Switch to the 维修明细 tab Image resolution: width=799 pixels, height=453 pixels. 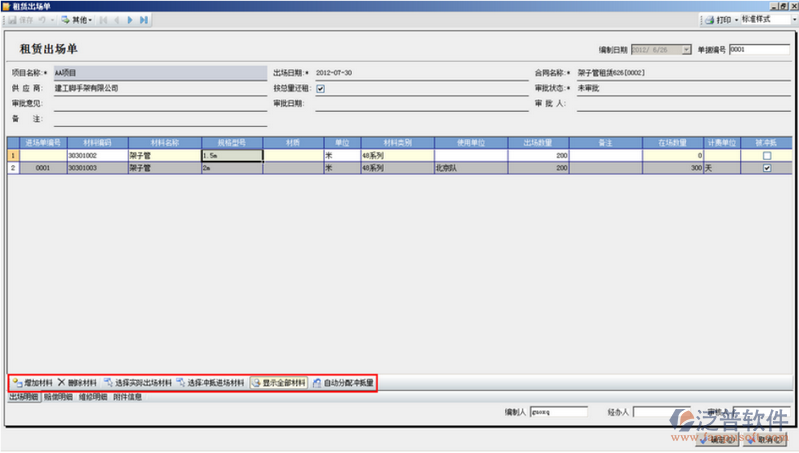pos(93,397)
